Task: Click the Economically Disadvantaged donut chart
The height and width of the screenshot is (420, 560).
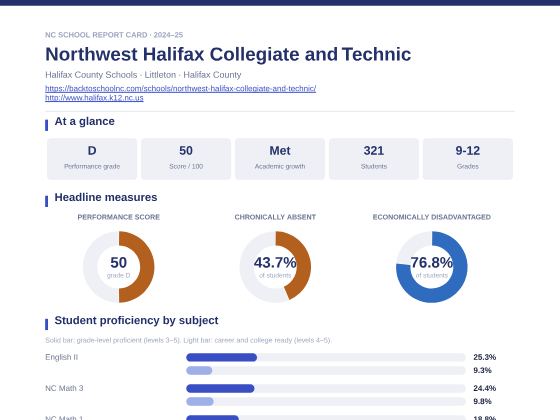Action: pos(431,267)
